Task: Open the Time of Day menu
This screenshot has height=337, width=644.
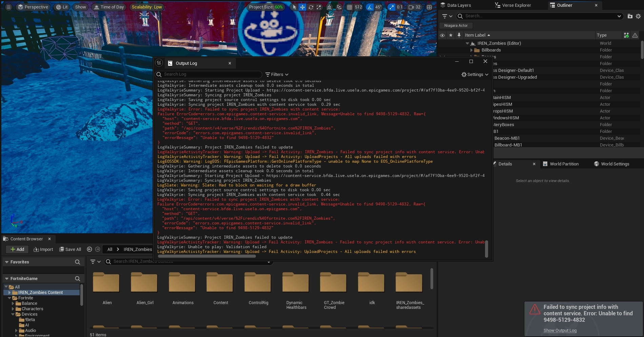Action: pos(109,7)
